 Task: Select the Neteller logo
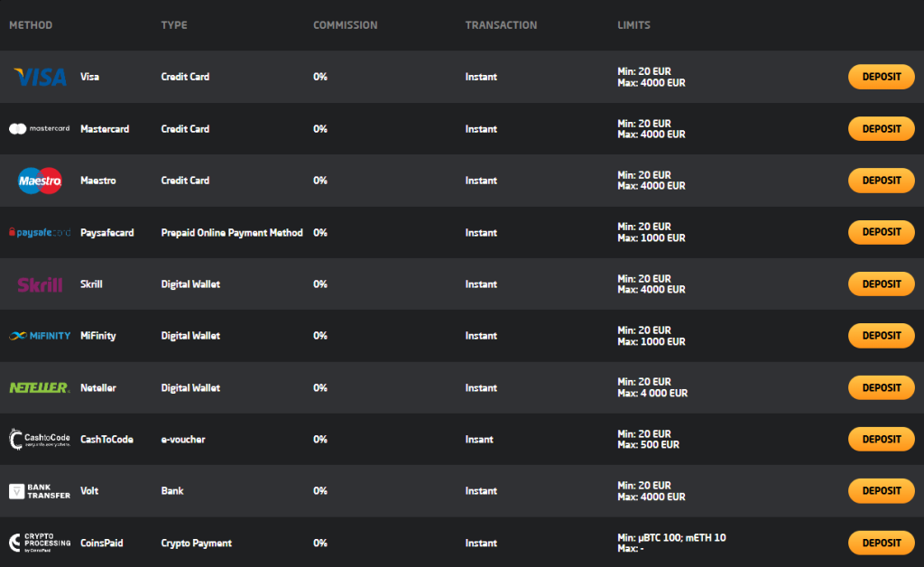40,387
